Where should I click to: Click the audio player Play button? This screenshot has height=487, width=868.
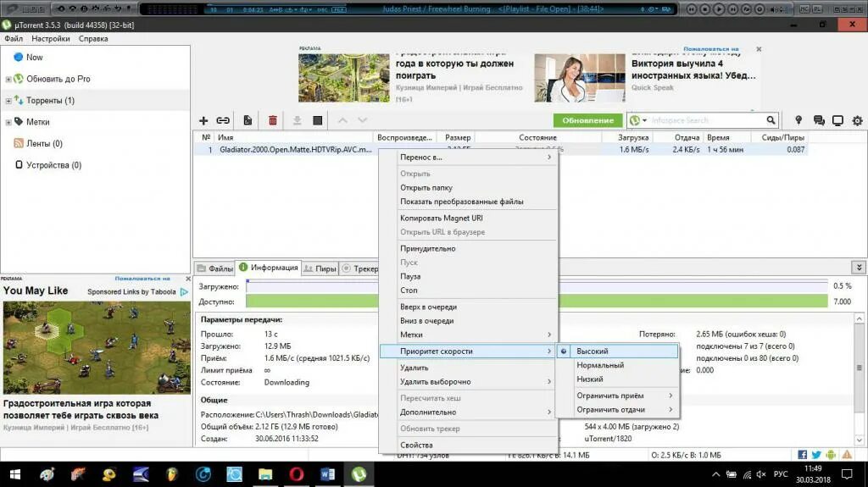click(719, 8)
